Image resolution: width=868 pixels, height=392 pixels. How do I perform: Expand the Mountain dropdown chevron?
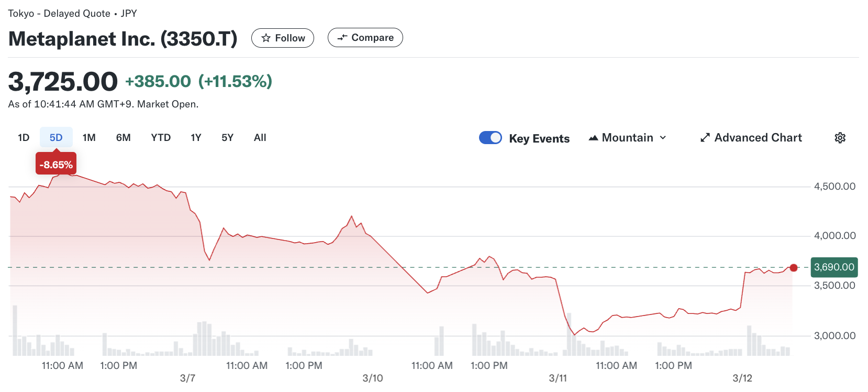click(663, 138)
